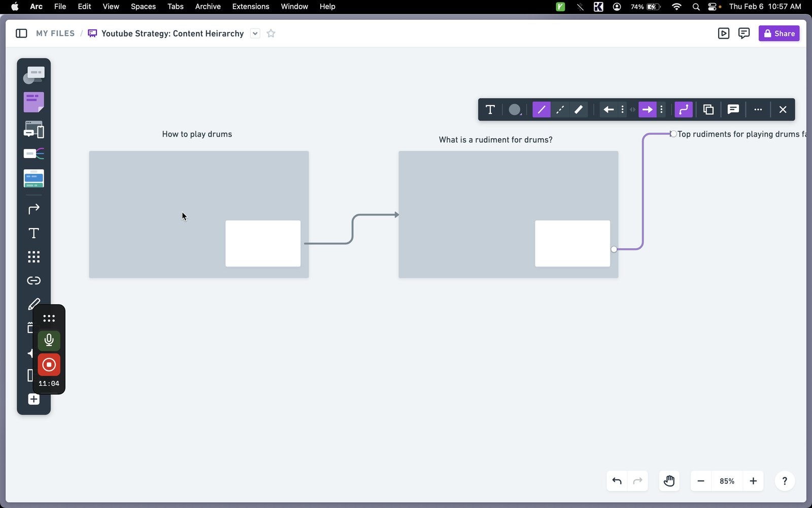This screenshot has height=508, width=812.
Task: Click the plus add button in sidebar
Action: click(33, 399)
